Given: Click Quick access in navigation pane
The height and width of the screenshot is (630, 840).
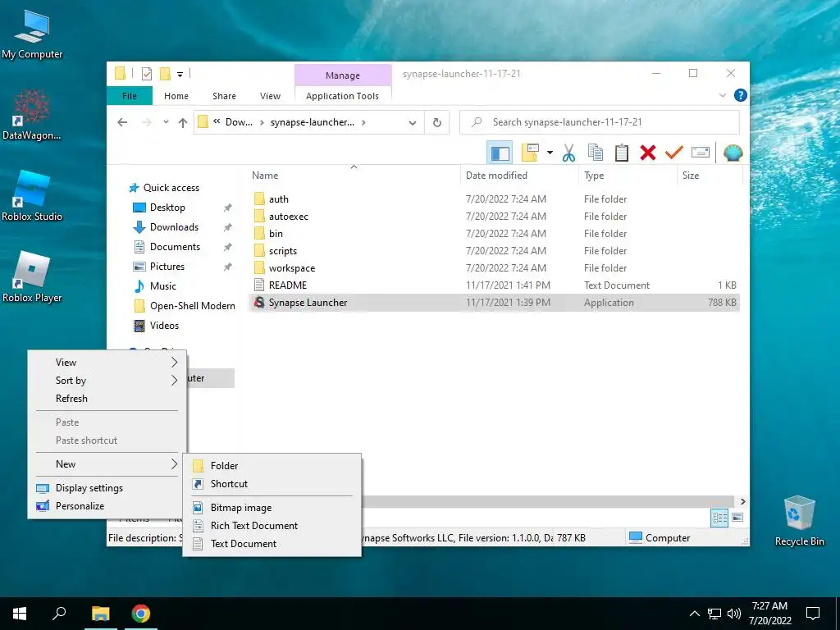Looking at the screenshot, I should point(171,188).
